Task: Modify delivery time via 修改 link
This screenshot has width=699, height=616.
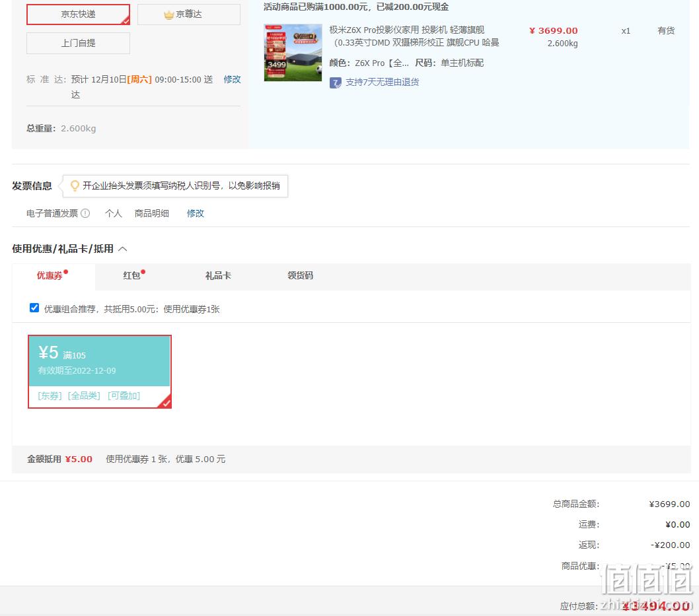Action: point(233,79)
